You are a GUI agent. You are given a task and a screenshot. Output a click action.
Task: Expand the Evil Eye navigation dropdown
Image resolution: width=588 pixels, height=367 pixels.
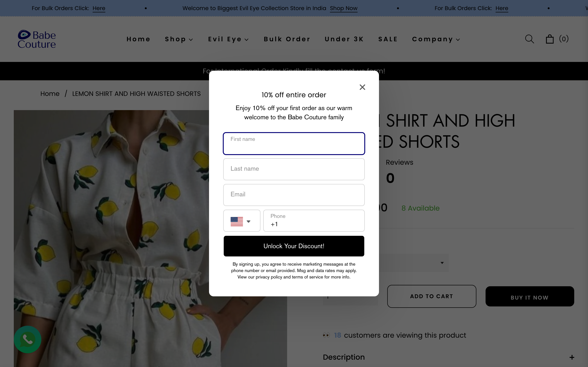[x=228, y=39]
